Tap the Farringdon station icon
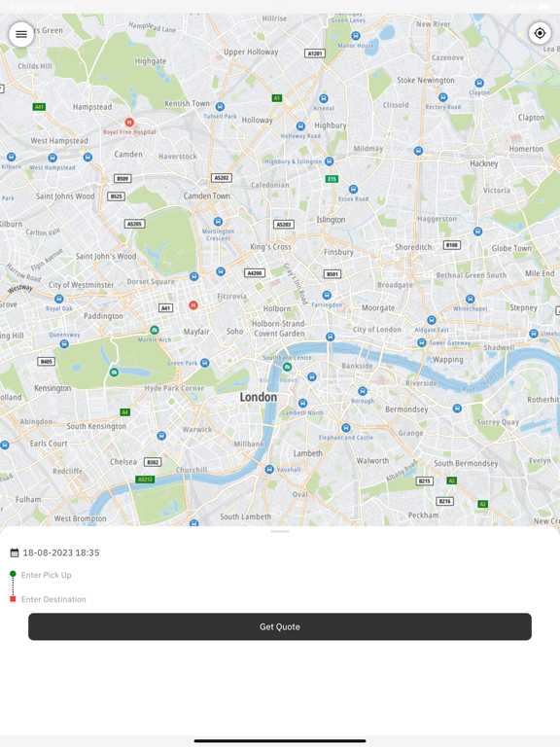Image resolution: width=560 pixels, height=747 pixels. pos(327,296)
